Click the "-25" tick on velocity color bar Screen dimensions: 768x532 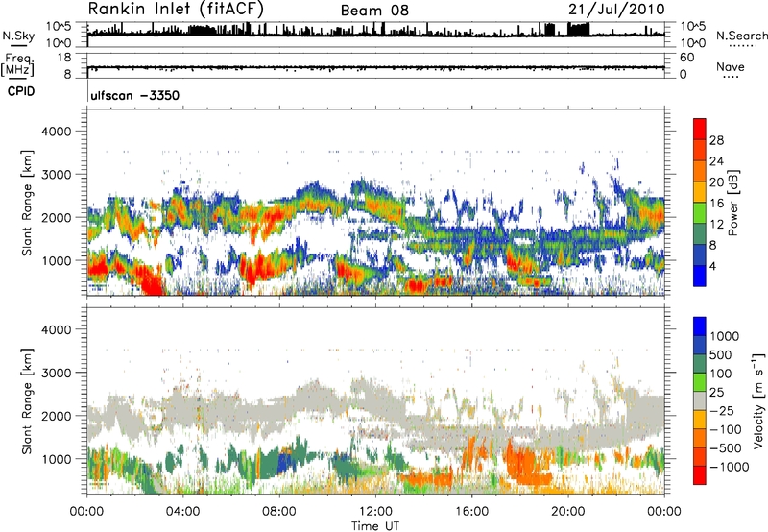(724, 410)
